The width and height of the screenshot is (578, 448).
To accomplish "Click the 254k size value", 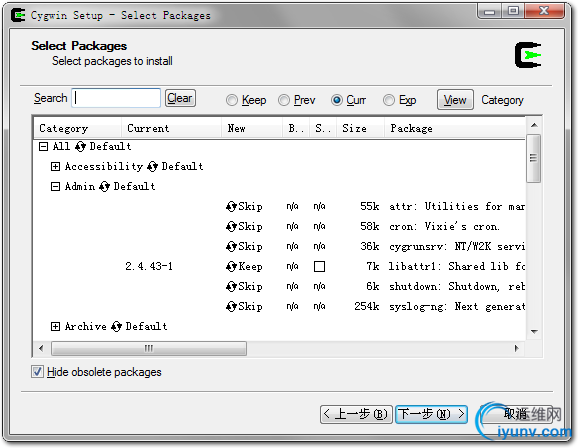I will [367, 306].
